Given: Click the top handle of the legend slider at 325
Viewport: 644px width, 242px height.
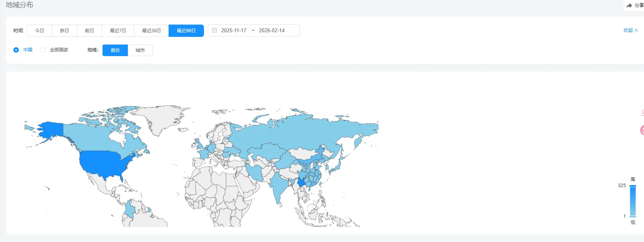Looking at the screenshot, I should pyautogui.click(x=632, y=186).
